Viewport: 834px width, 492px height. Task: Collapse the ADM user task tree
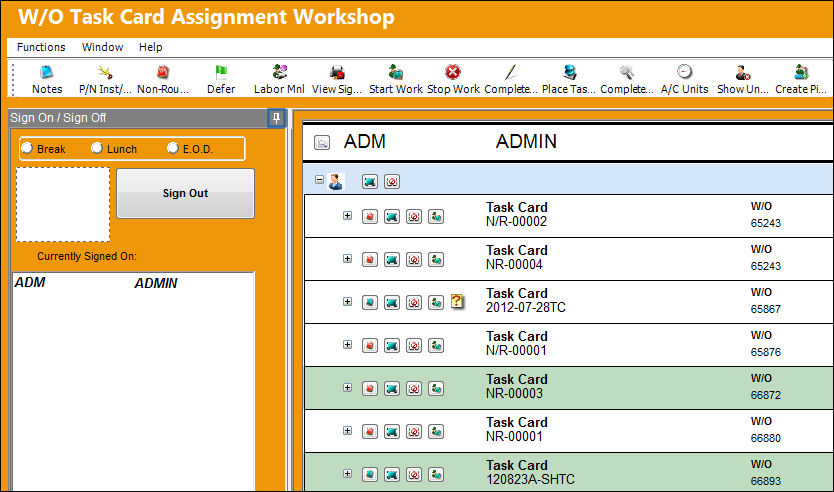pos(319,180)
